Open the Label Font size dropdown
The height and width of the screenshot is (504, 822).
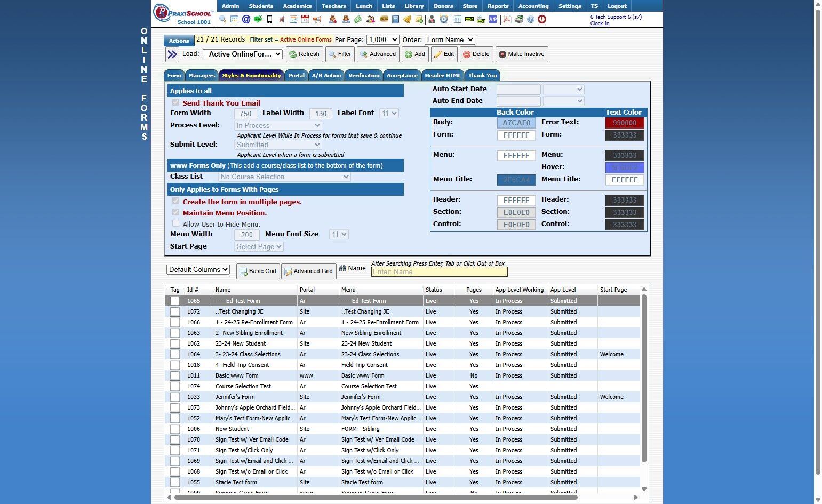pyautogui.click(x=389, y=113)
